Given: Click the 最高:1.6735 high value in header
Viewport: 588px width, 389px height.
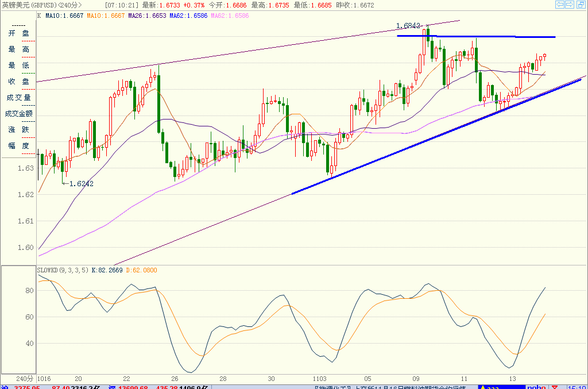Looking at the screenshot, I should pos(270,5).
